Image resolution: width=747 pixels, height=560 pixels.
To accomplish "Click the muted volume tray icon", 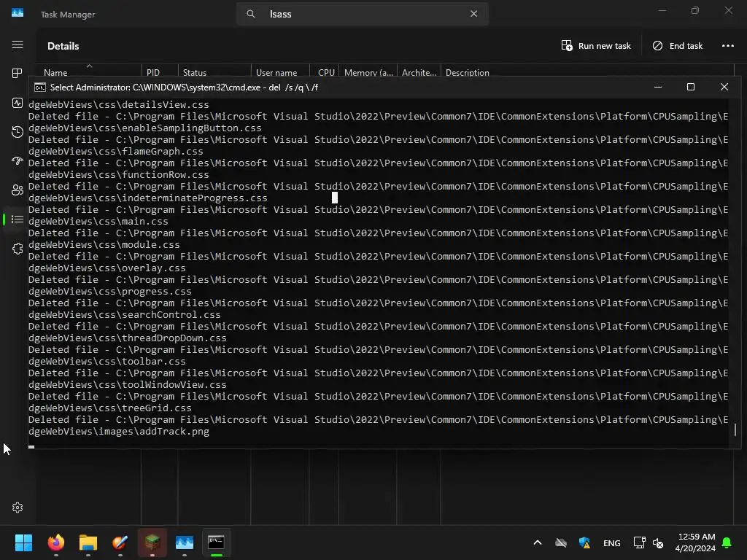I will 658,542.
